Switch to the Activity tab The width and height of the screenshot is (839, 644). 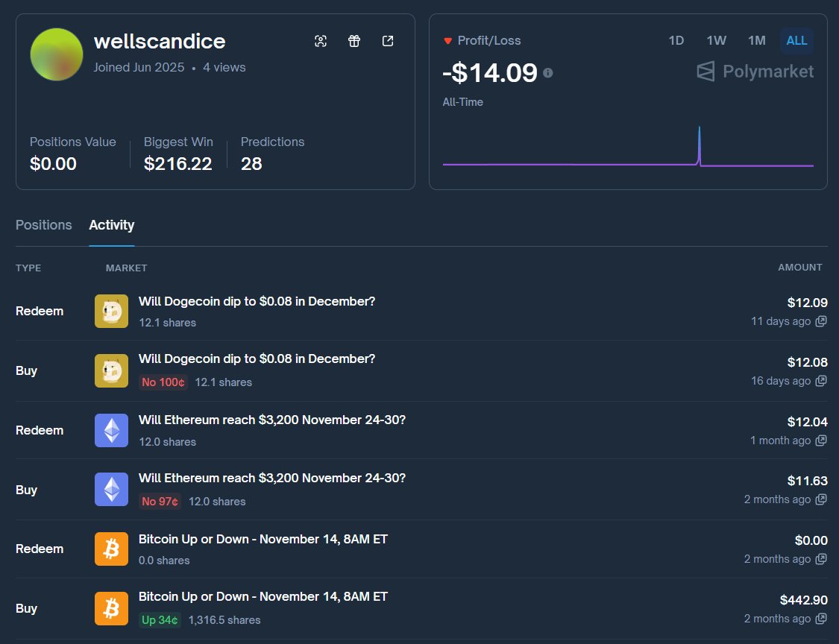point(111,225)
